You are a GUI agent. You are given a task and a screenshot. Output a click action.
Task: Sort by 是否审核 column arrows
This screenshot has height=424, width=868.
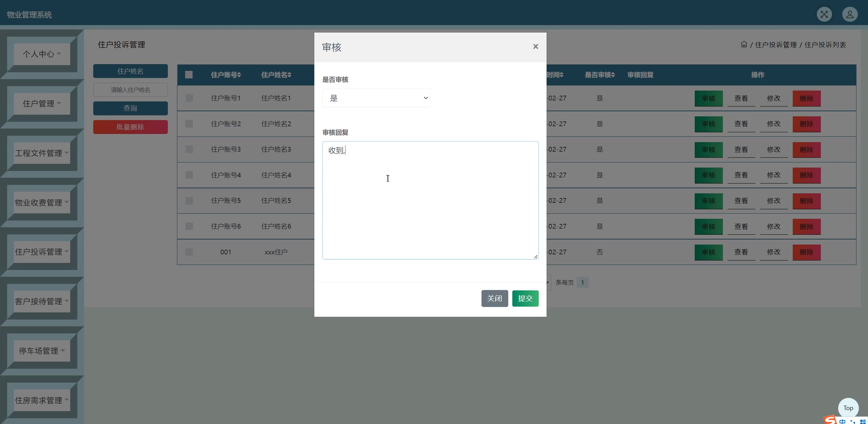(x=613, y=75)
